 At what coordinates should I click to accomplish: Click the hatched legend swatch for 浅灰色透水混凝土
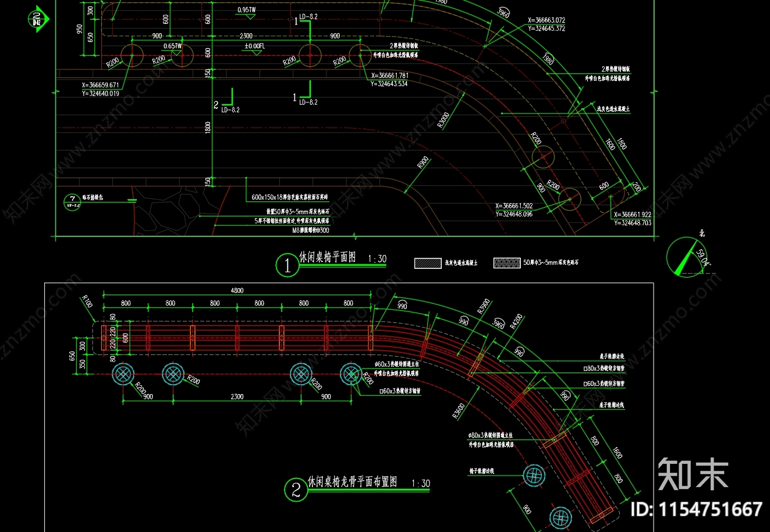click(x=428, y=263)
